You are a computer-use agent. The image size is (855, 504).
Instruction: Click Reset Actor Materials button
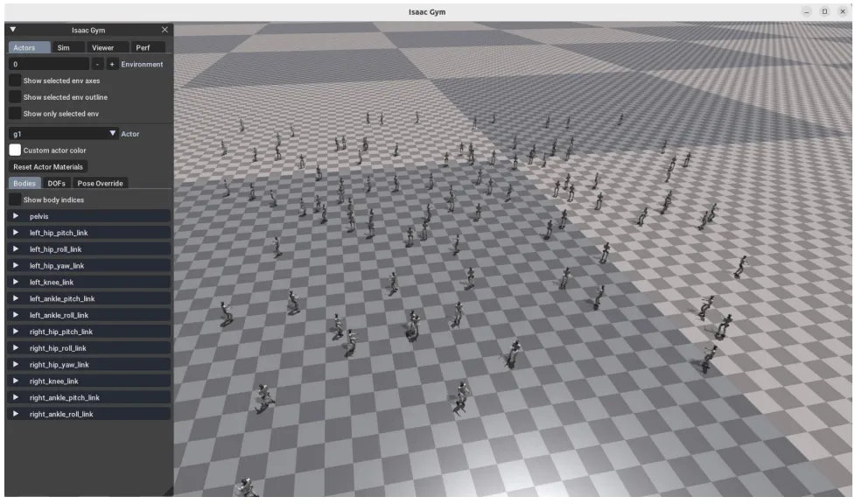tap(48, 166)
